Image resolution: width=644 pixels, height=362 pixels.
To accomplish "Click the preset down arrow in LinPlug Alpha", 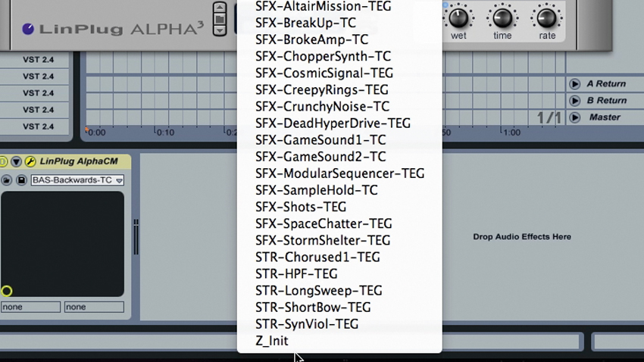I will (220, 30).
